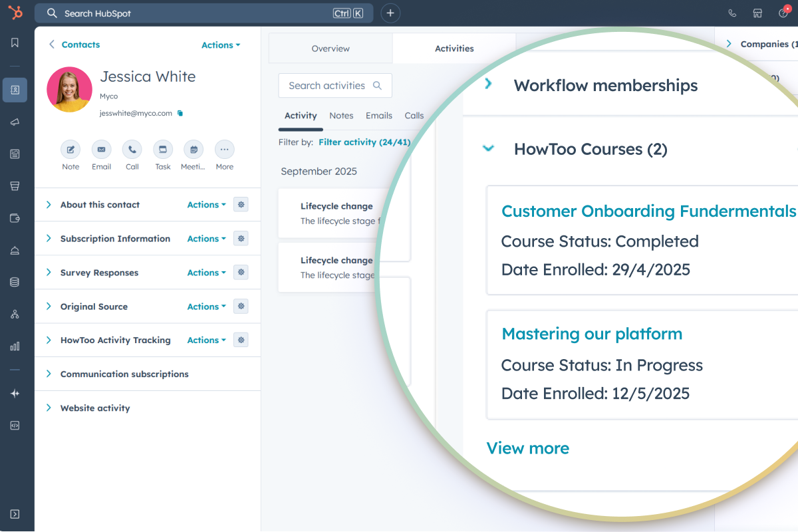Expand Subscription Information section
Image resolution: width=798 pixels, height=532 pixels.
point(49,239)
